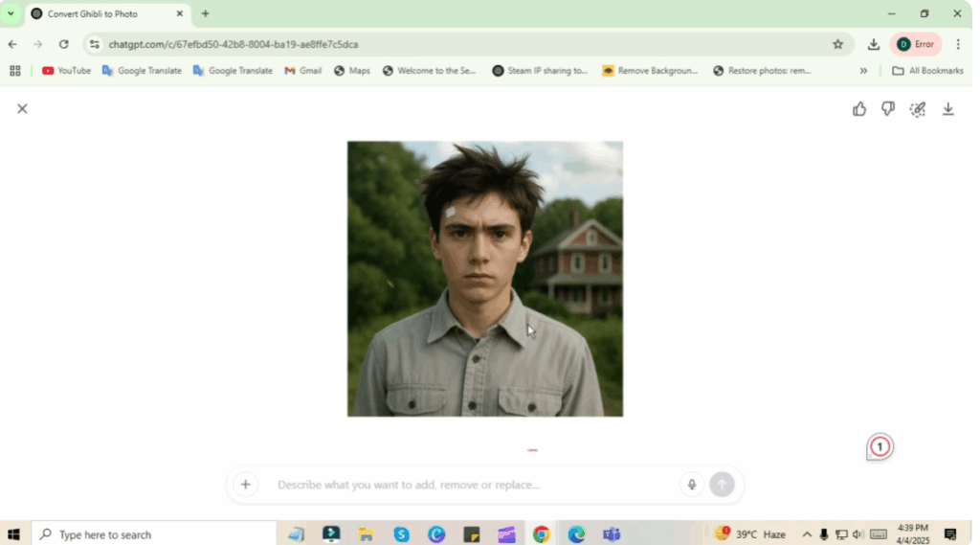This screenshot has width=980, height=545.
Task: Download the generated image
Action: point(947,109)
